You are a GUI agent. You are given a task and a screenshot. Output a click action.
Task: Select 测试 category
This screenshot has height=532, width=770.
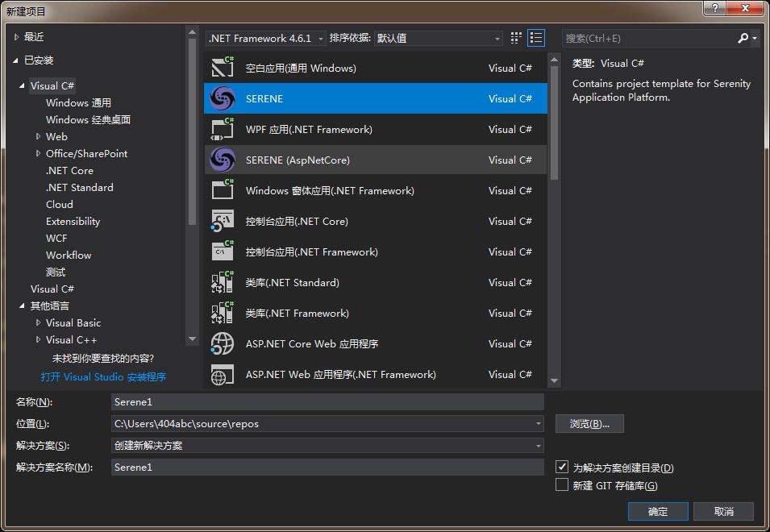coord(56,272)
